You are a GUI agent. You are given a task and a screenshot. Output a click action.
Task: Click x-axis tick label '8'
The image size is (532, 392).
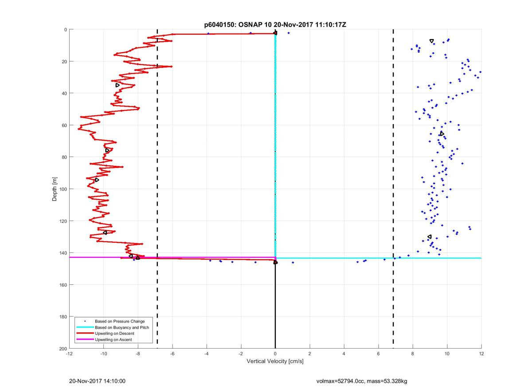click(413, 354)
